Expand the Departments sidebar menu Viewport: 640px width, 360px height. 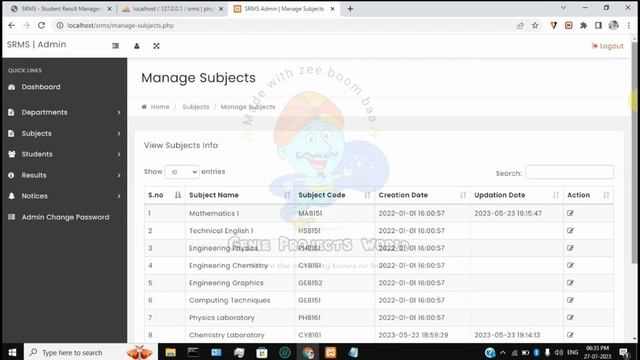(x=119, y=112)
